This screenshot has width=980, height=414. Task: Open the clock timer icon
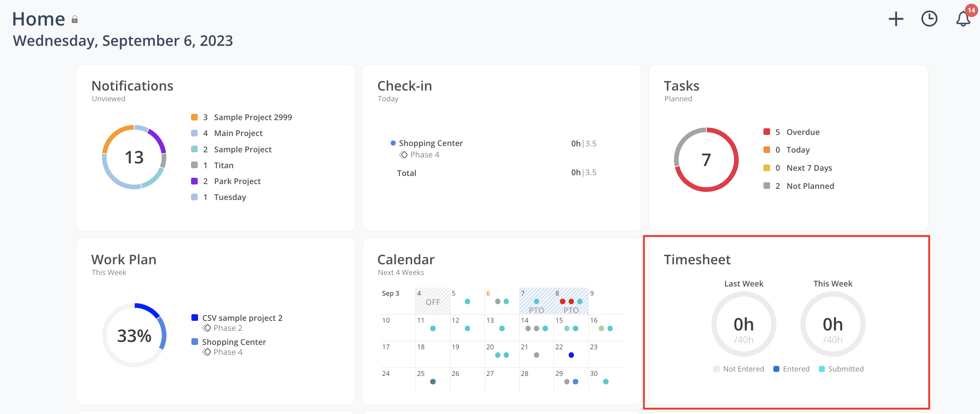click(x=929, y=19)
